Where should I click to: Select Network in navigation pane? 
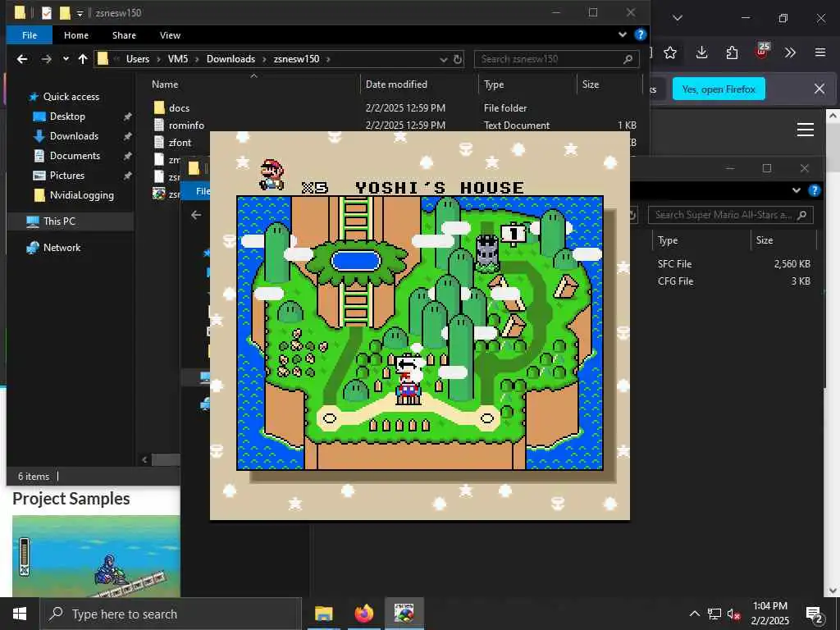[62, 248]
